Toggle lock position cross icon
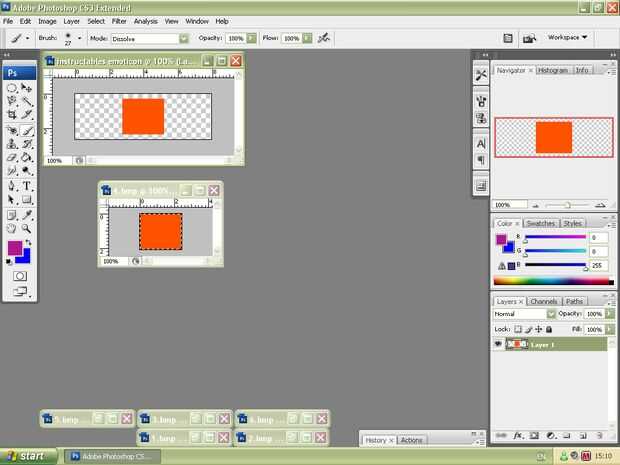The image size is (620, 465). [539, 329]
